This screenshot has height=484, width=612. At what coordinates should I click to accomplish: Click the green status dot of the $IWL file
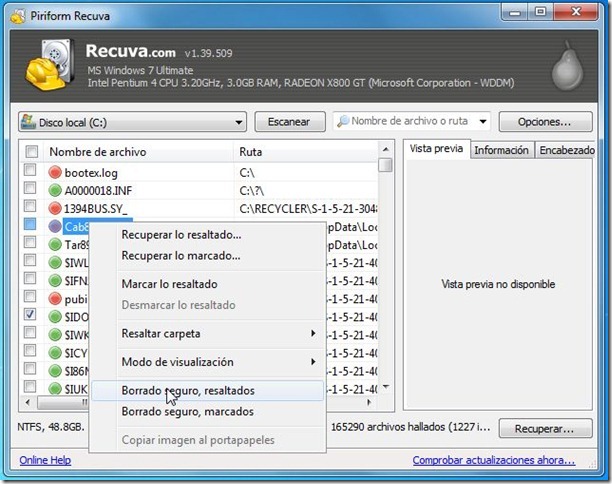coord(55,262)
